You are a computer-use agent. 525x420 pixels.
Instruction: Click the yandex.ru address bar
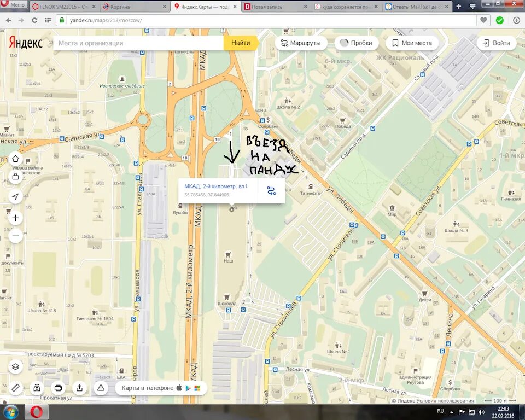(266, 20)
